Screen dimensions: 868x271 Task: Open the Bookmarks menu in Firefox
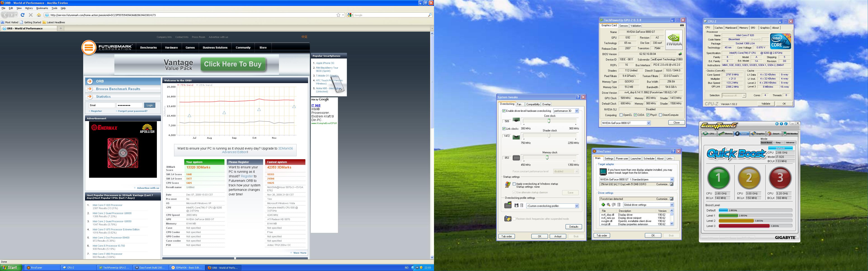42,8
